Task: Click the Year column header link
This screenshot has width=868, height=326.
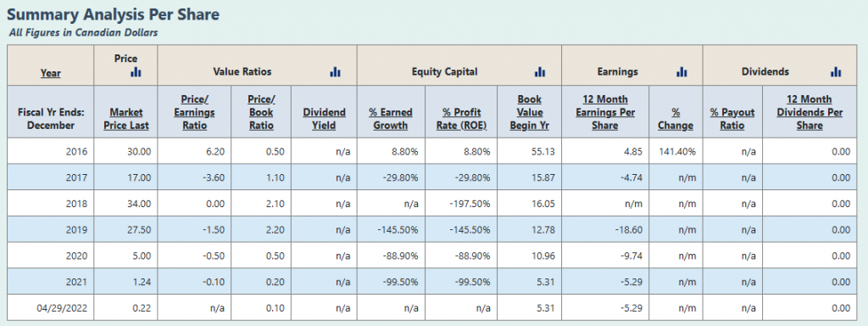Action: coord(50,73)
